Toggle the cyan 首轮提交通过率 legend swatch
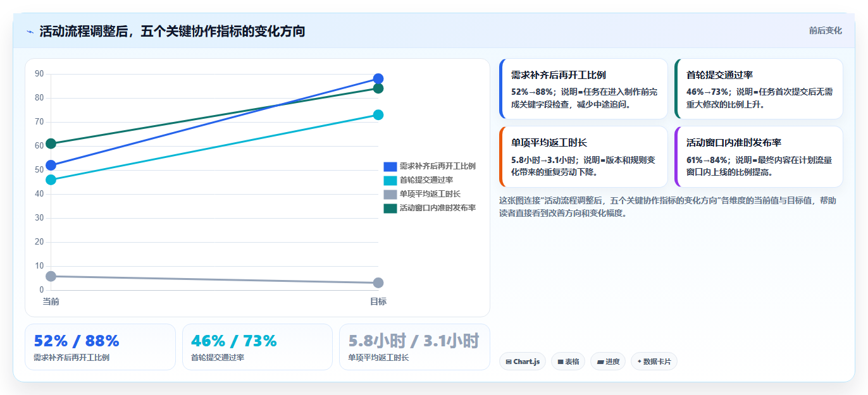Screen dimensions: 868x395 (x=390, y=180)
